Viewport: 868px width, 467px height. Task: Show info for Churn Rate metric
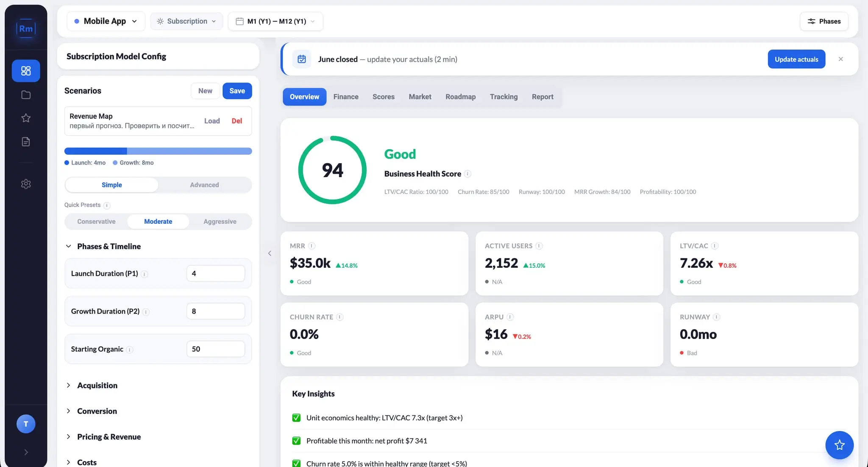click(x=340, y=317)
